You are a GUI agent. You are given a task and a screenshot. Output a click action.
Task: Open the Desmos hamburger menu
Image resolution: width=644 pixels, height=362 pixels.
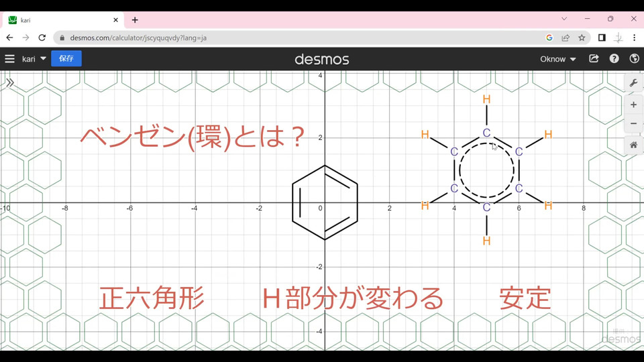click(x=10, y=59)
